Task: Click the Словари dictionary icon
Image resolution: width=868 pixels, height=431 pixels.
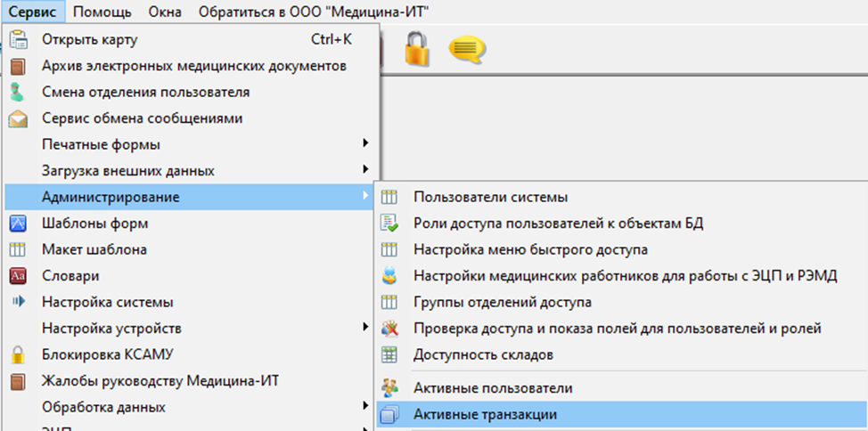Action: point(19,276)
